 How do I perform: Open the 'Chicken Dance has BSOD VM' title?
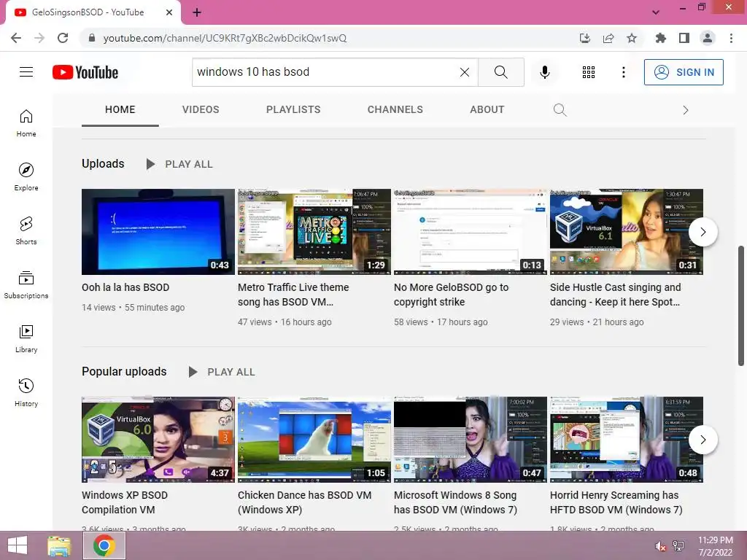tap(304, 502)
